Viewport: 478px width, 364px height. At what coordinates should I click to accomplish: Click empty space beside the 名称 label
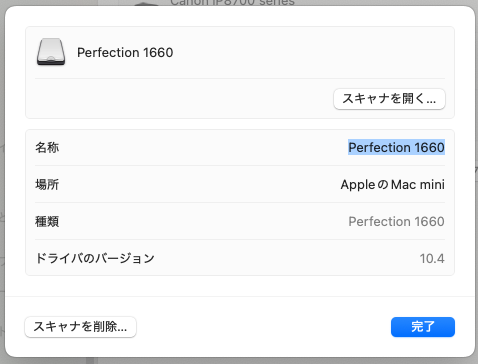[200, 147]
